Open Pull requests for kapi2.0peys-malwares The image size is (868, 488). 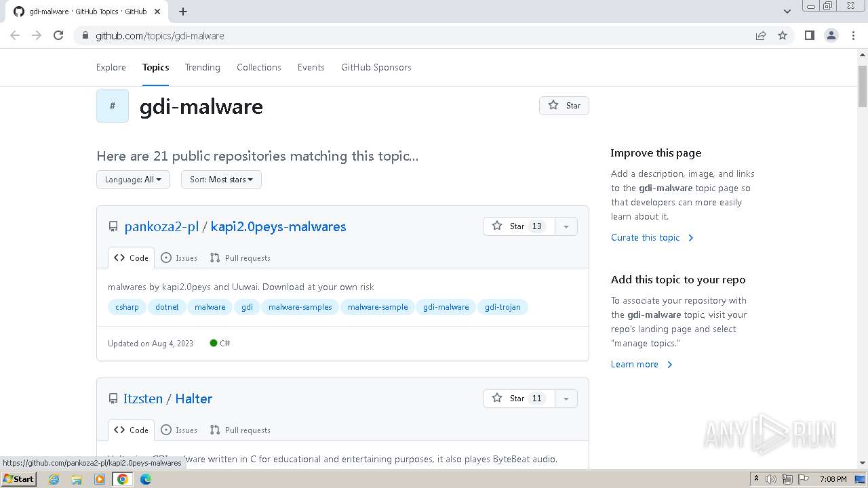[x=240, y=258]
